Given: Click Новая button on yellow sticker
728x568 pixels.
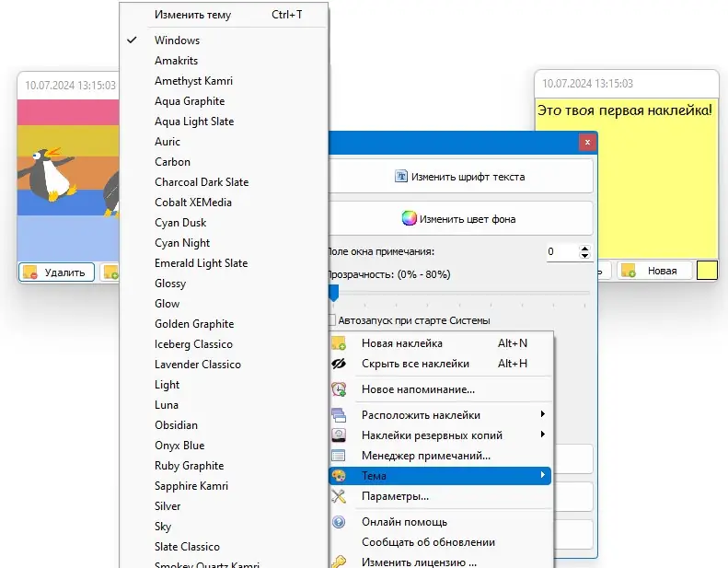Looking at the screenshot, I should coord(654,271).
